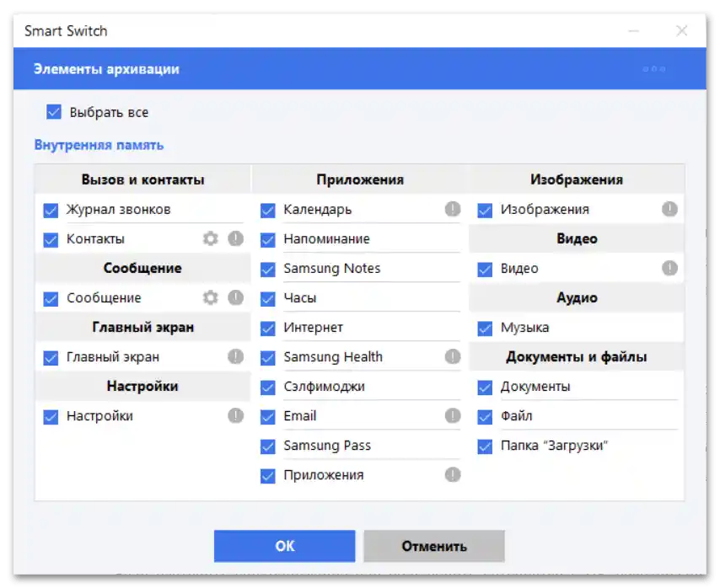
Task: Toggle Главный экран checkbox
Action: [x=51, y=358]
